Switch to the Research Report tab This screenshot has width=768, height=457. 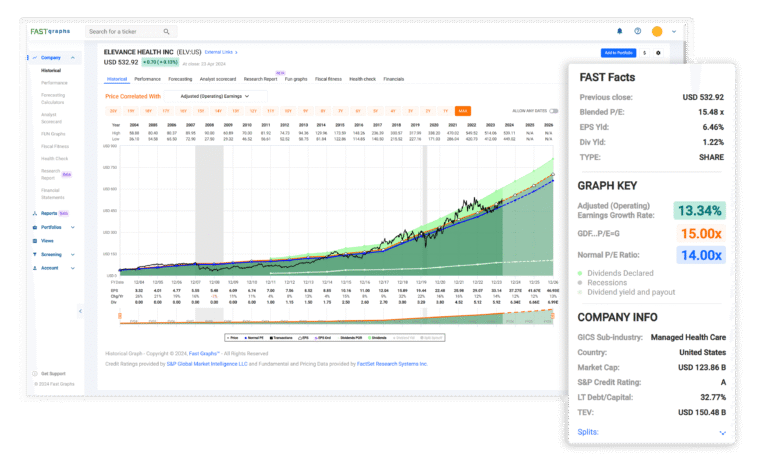261,79
